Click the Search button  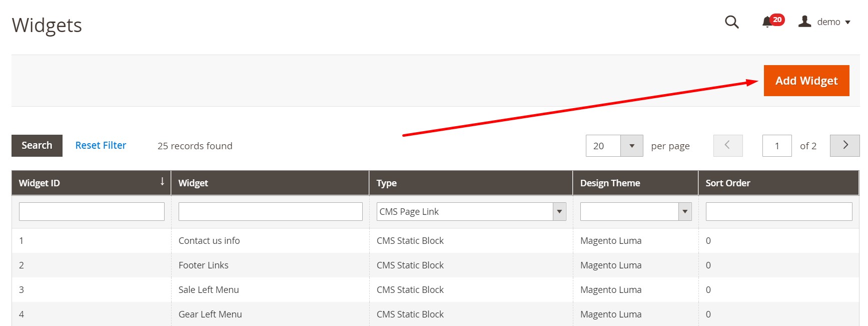(37, 146)
